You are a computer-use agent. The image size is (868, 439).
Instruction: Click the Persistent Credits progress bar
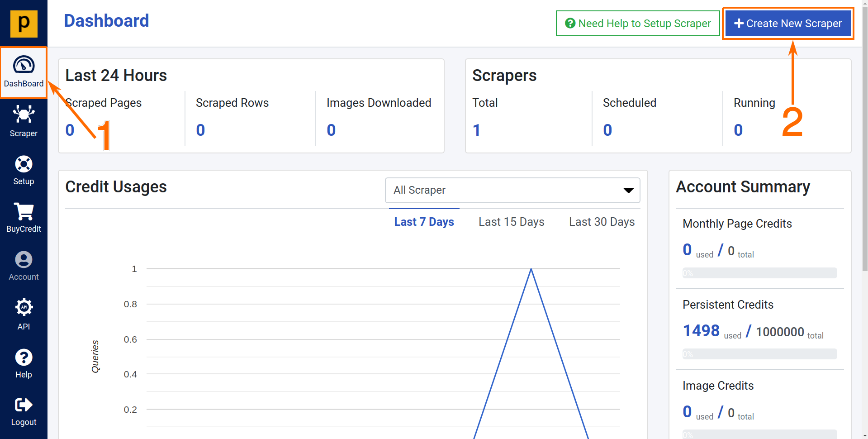[759, 354]
